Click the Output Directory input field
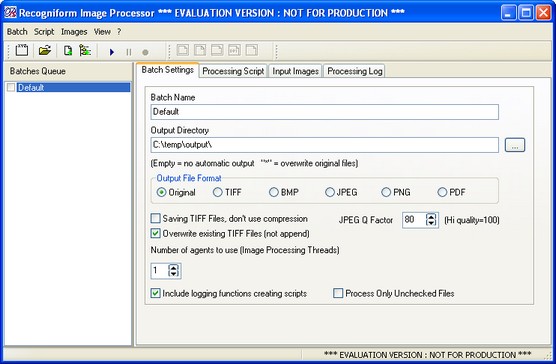 (x=324, y=145)
